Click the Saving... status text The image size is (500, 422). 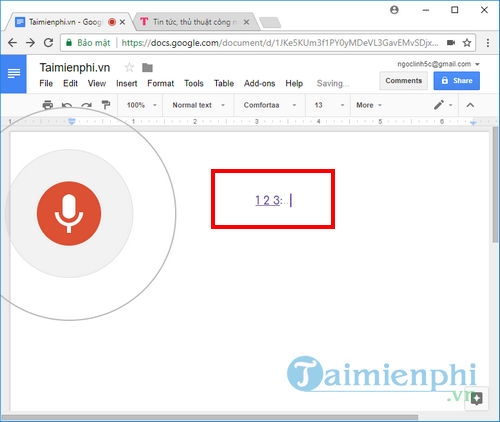[333, 83]
